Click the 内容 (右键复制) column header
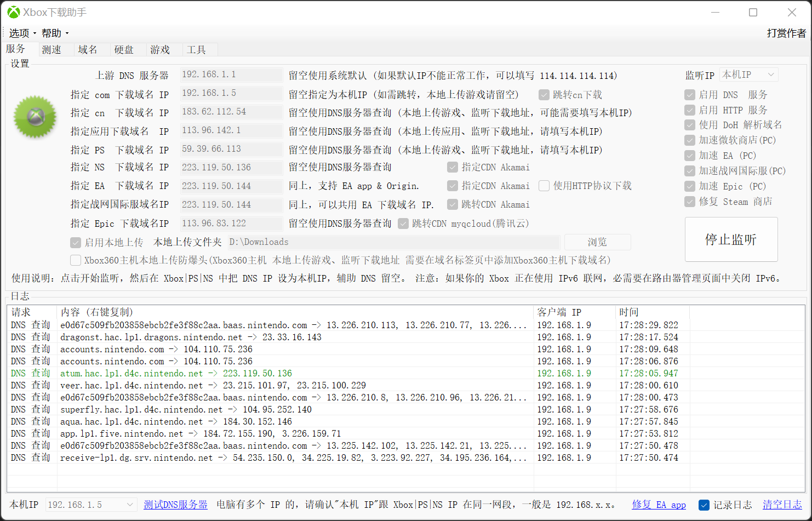 tap(295, 312)
